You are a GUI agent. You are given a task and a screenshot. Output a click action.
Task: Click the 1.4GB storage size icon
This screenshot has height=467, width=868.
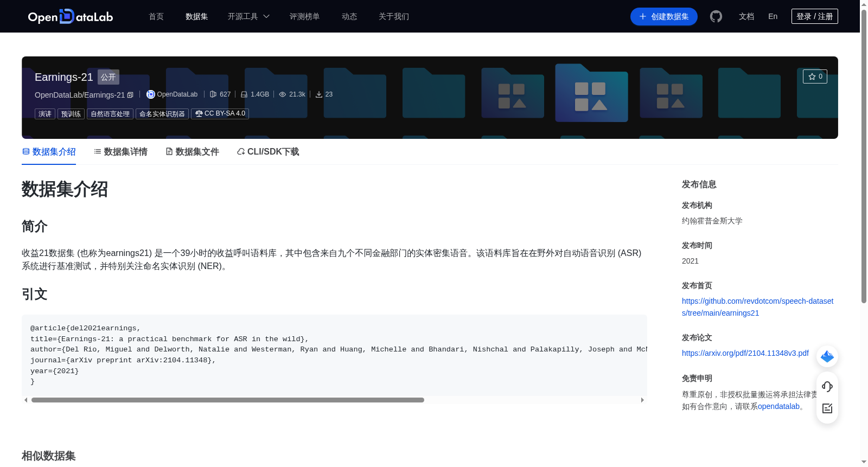[x=244, y=94]
